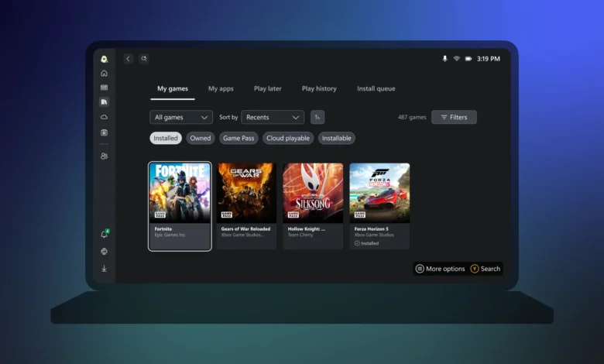Expand the All games dropdown
Image resolution: width=604 pixels, height=364 pixels.
click(180, 117)
